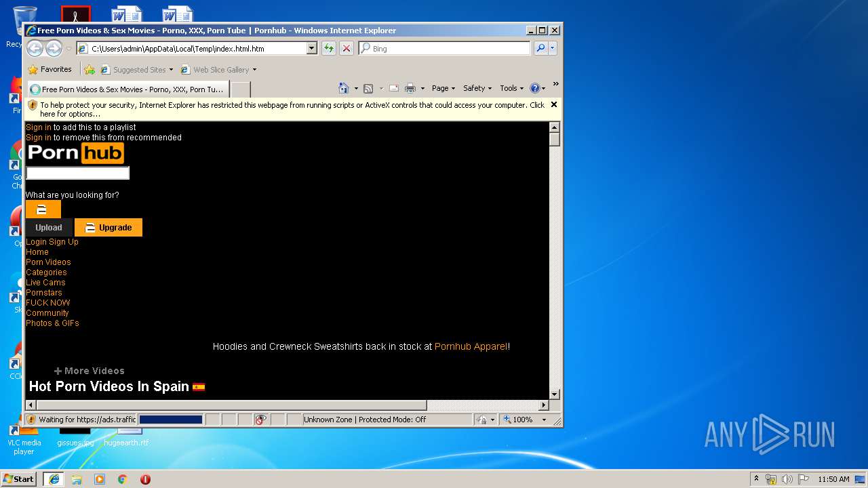Add page to the Favorites bar icon
Image resolution: width=868 pixels, height=488 pixels.
[90, 69]
